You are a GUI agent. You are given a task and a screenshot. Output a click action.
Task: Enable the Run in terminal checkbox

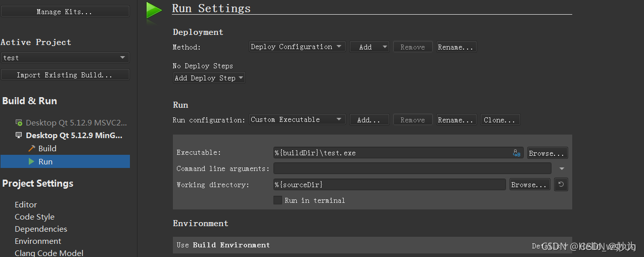(x=278, y=200)
